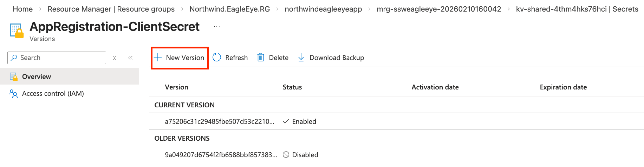Click the Delete trash can icon

click(260, 58)
